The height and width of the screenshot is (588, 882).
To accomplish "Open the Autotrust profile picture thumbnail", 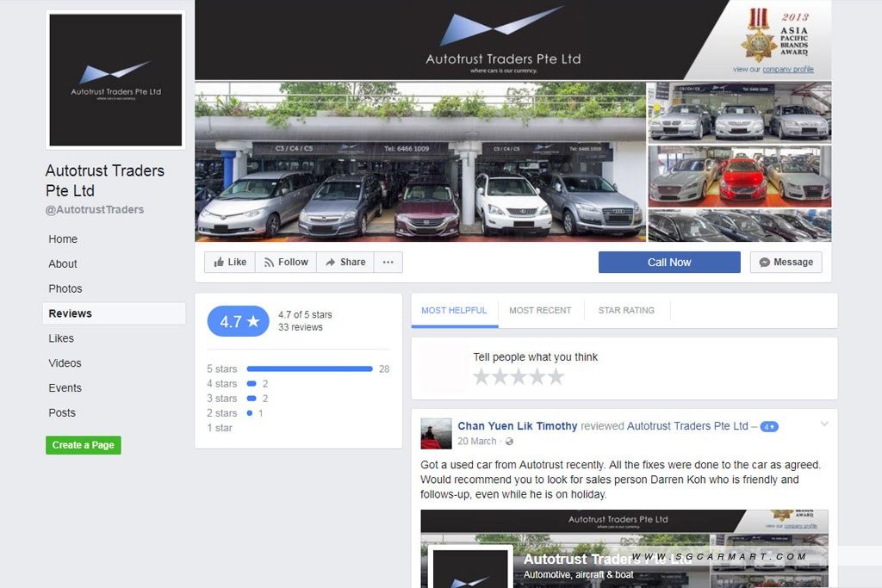I will point(115,80).
